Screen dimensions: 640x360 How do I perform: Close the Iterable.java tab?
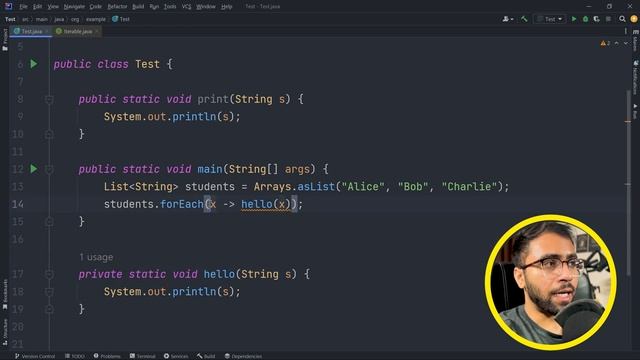tap(97, 31)
